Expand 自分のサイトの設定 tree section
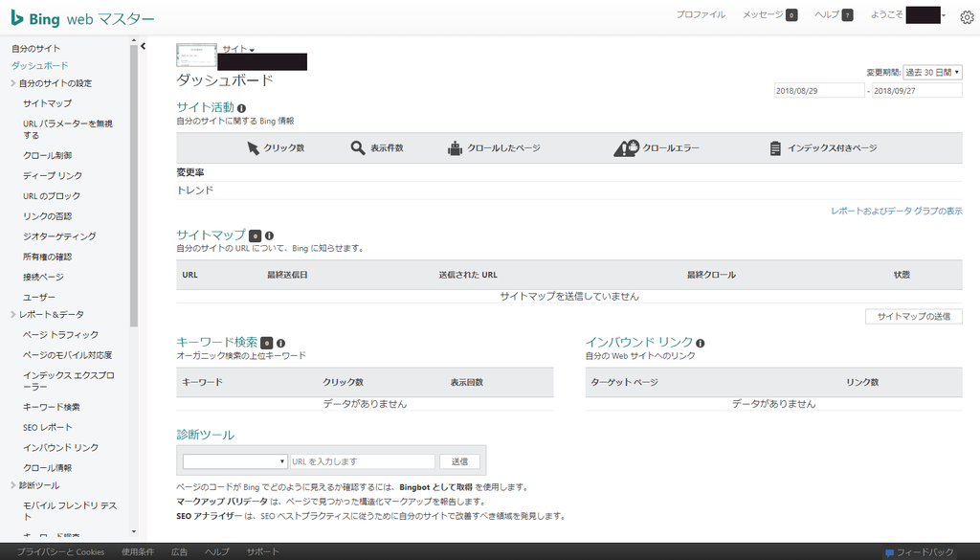This screenshot has width=980, height=560. [x=13, y=83]
